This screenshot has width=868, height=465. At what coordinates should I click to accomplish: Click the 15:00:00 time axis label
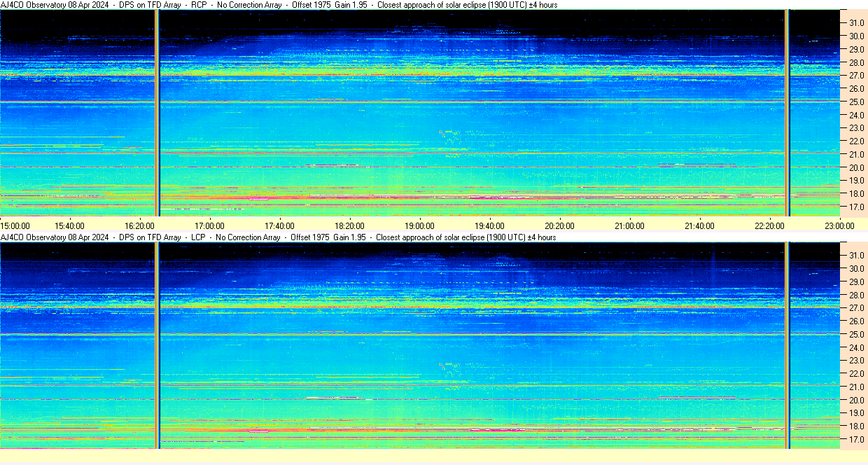pos(15,225)
